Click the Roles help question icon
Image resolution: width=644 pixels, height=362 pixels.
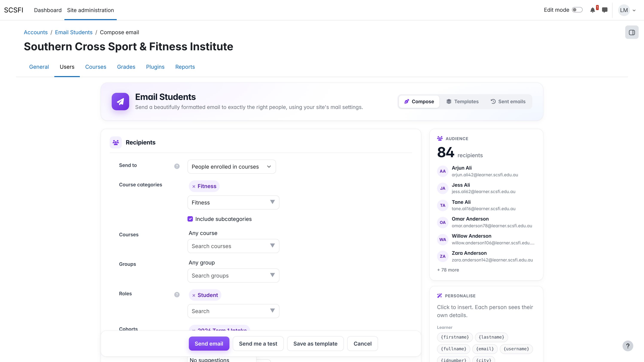click(177, 294)
